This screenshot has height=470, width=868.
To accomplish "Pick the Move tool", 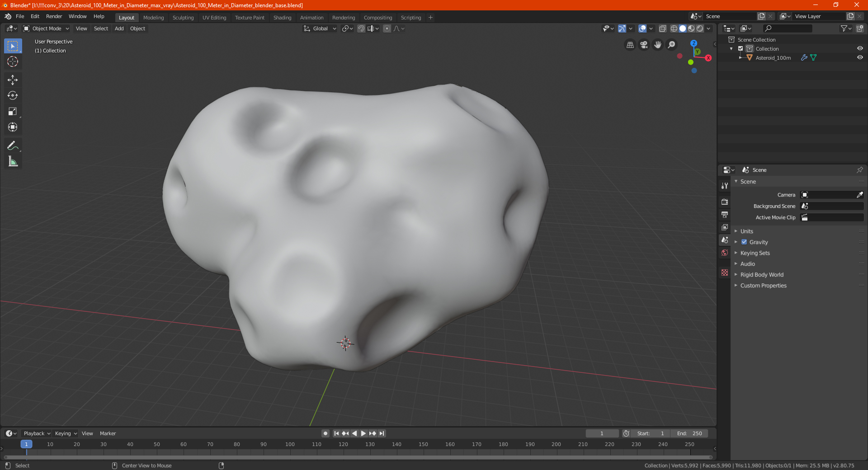I will 13,80.
